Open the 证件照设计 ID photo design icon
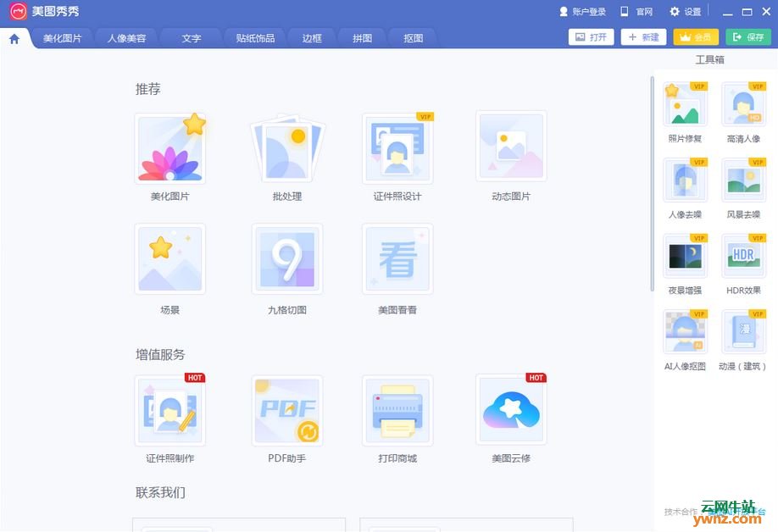This screenshot has height=532, width=778. [x=397, y=148]
